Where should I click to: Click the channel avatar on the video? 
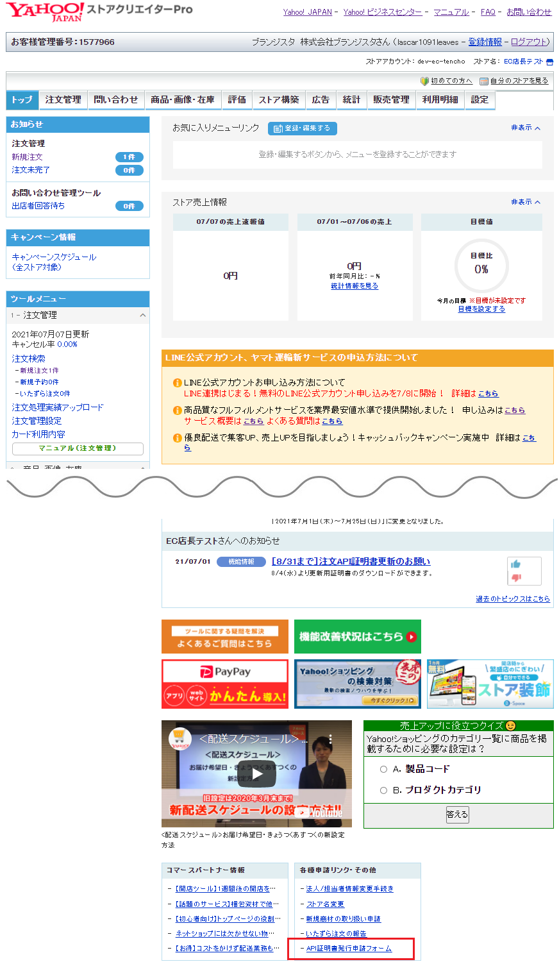tap(180, 739)
